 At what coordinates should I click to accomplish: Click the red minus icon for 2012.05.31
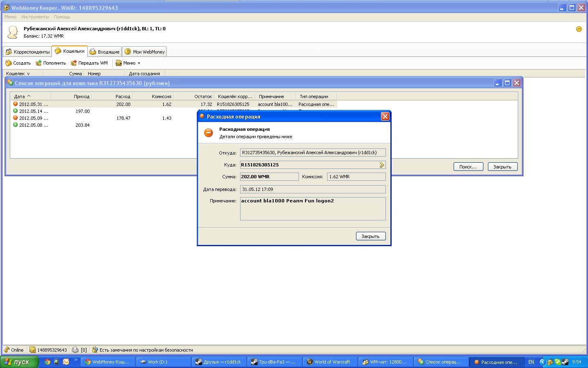[15, 104]
